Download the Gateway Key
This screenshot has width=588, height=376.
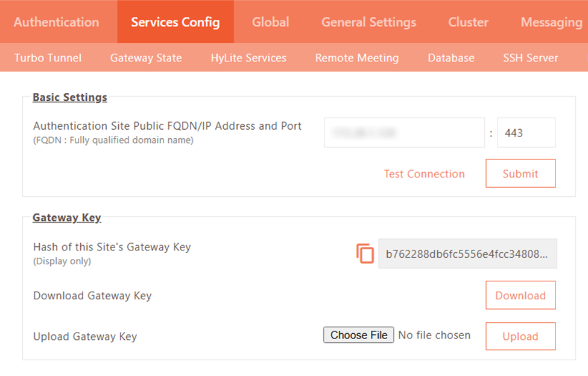[520, 296]
